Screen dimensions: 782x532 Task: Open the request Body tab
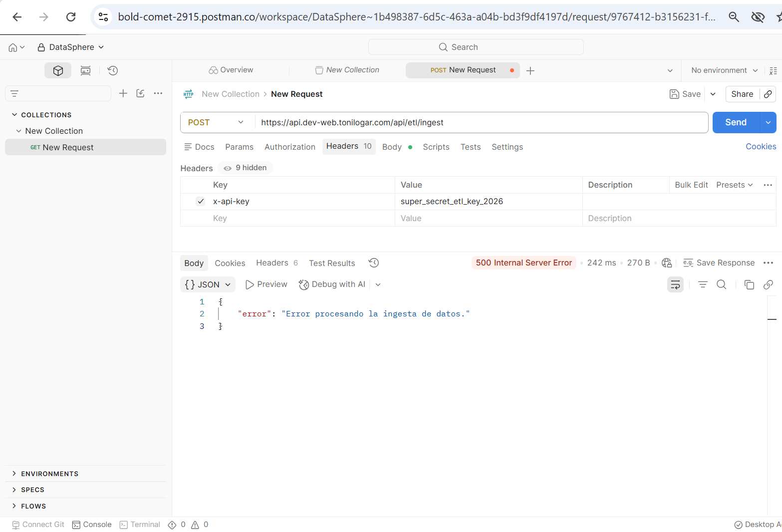pos(397,147)
